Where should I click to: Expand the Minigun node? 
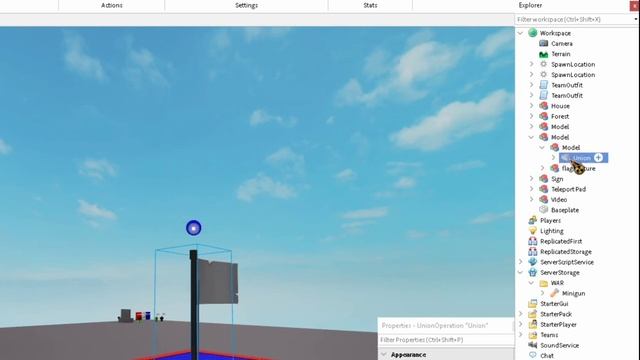click(542, 293)
